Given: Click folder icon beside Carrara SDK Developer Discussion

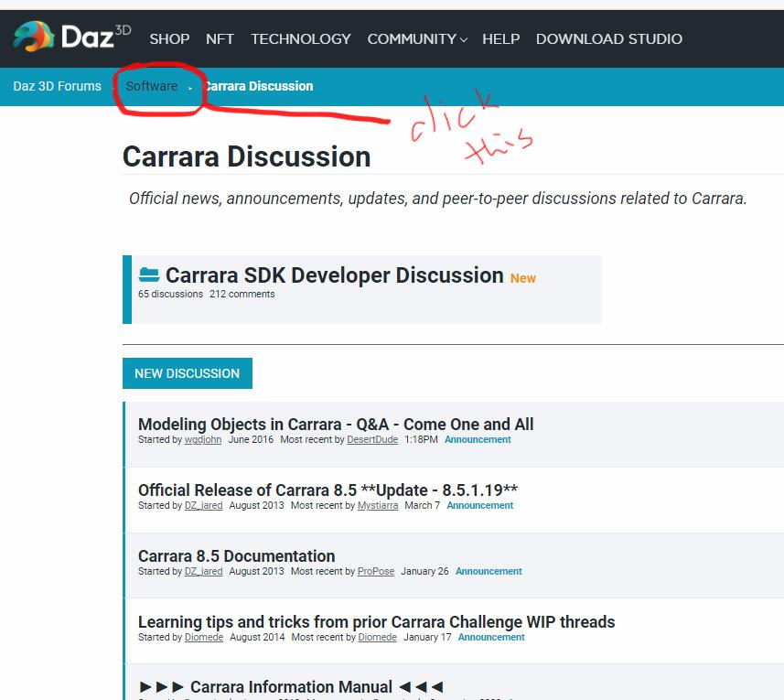Looking at the screenshot, I should pyautogui.click(x=148, y=275).
